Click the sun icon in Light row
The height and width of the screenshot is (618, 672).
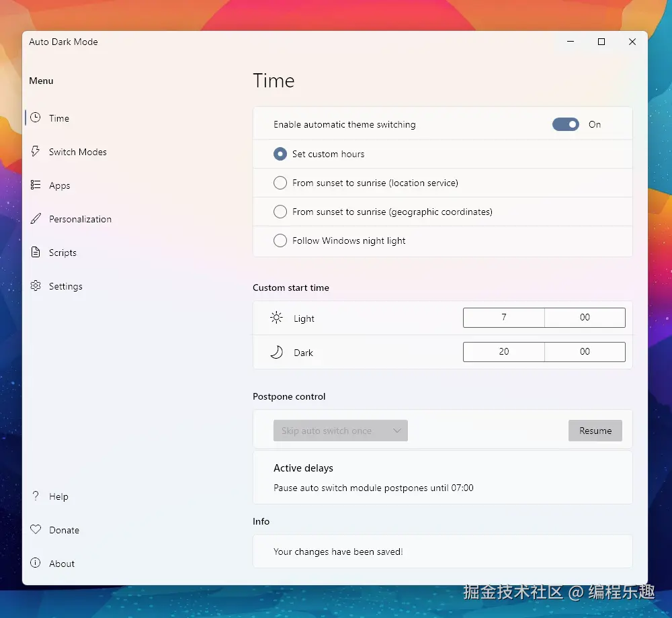click(x=276, y=318)
